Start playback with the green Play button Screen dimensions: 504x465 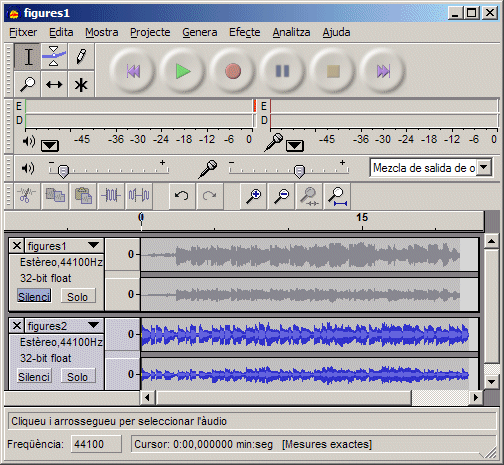coord(183,71)
